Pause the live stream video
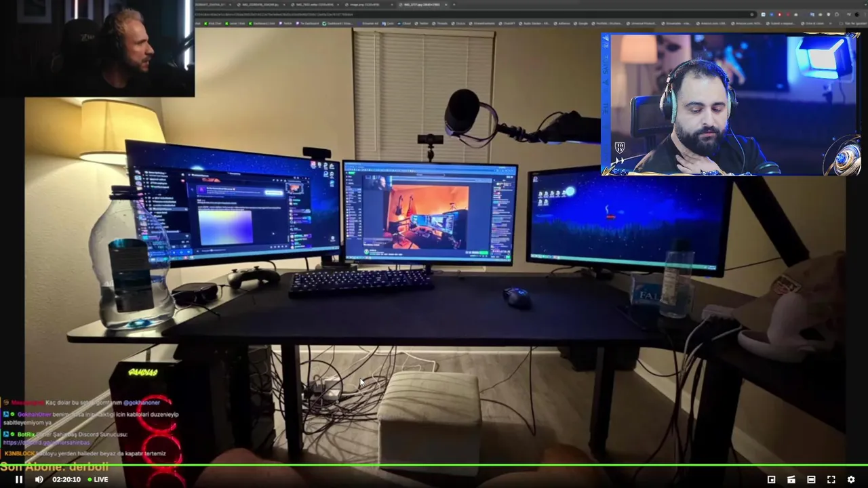868x488 pixels. click(x=19, y=479)
